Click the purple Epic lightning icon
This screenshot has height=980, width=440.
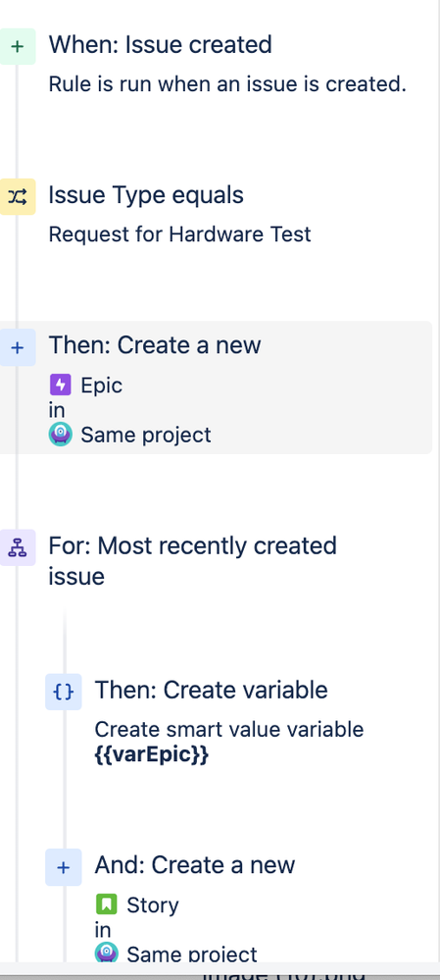(61, 385)
